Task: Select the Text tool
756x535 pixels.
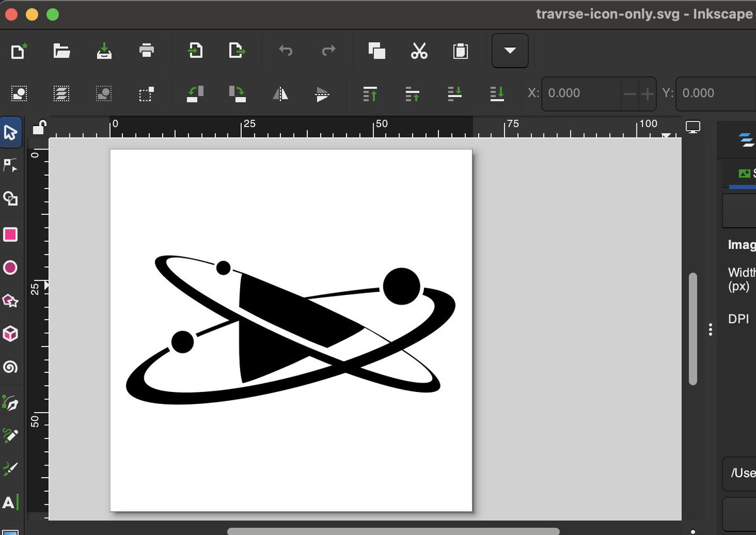Action: point(10,502)
